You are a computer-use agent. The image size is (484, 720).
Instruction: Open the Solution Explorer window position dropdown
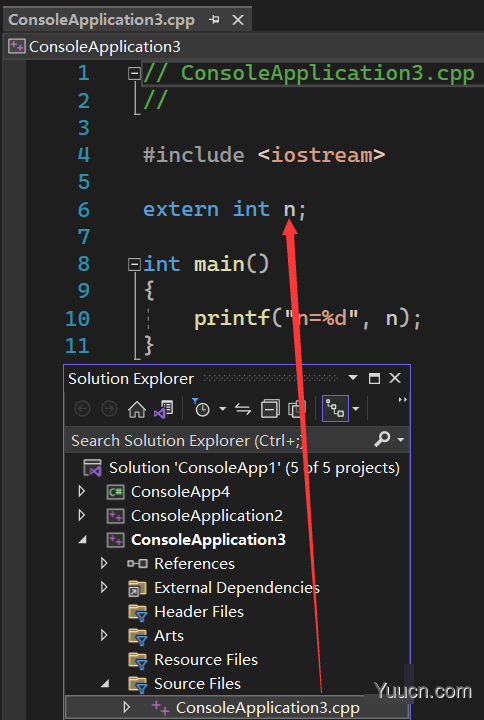click(353, 378)
